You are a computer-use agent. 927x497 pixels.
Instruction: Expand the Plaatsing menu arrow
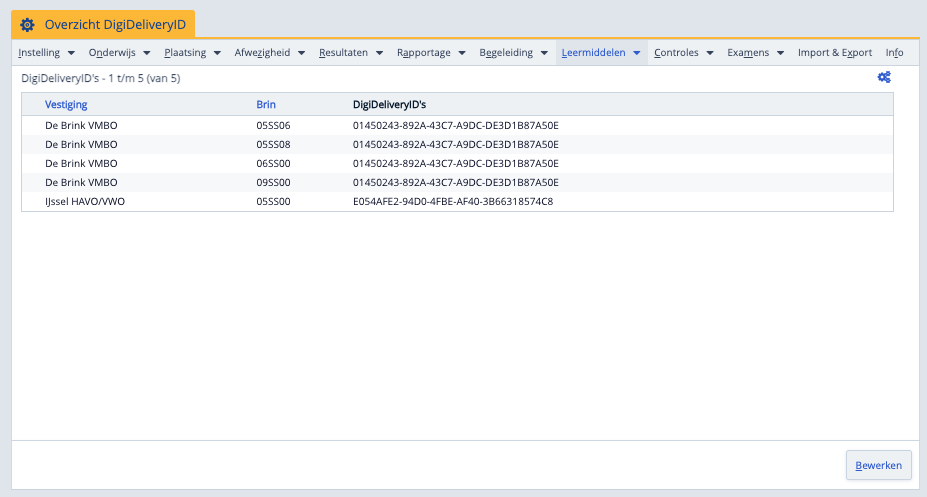click(217, 53)
